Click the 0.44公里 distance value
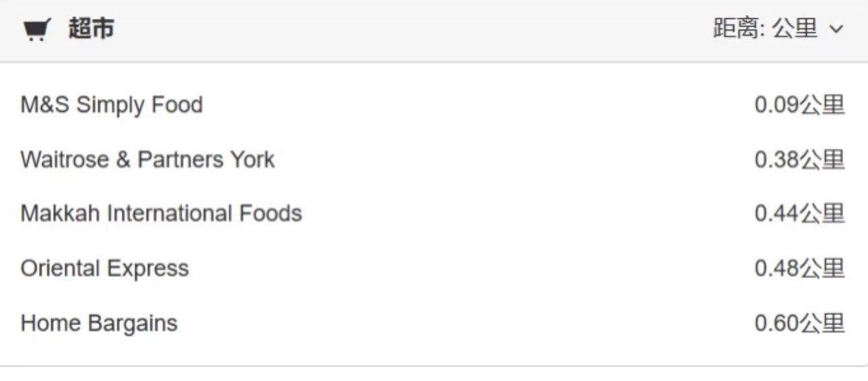Viewport: 868px width, 381px height. click(799, 213)
